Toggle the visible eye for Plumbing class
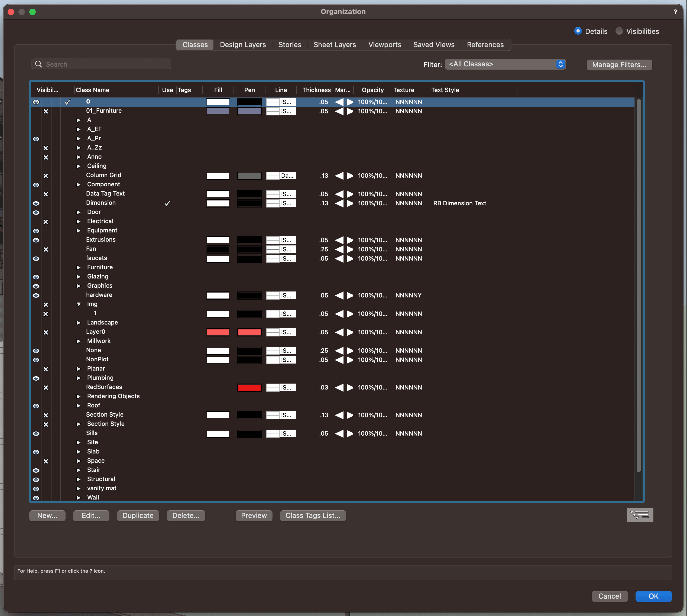This screenshot has width=687, height=616. coord(36,378)
